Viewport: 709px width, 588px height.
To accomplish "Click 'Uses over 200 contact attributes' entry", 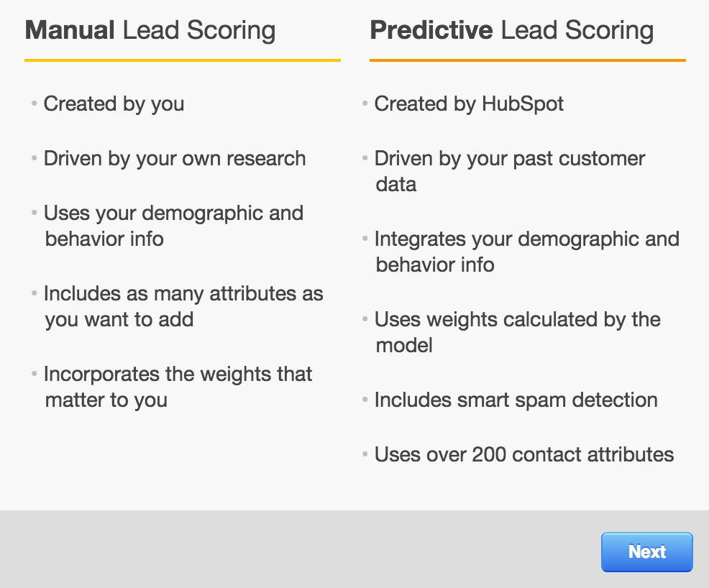I will pos(523,455).
